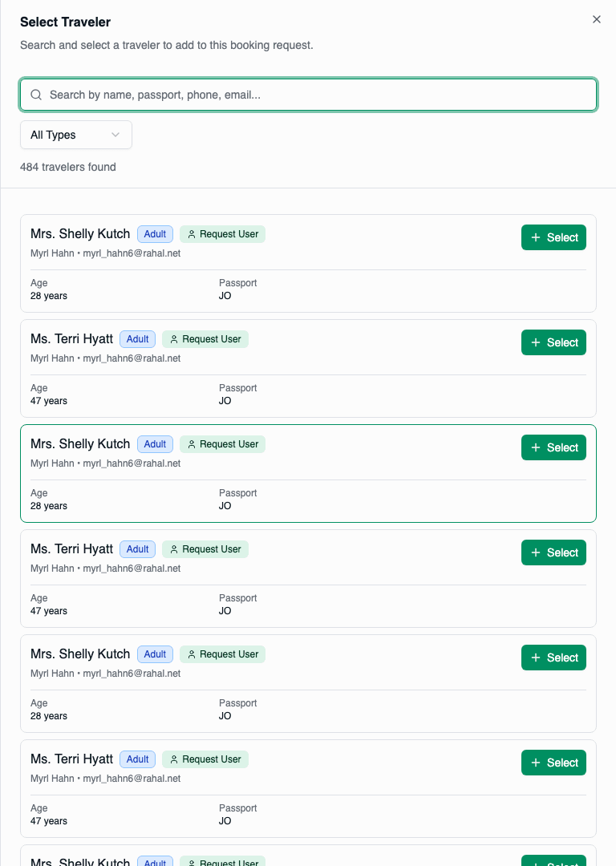Select the first Ms. Terri Hyatt traveler
The height and width of the screenshot is (866, 616).
553,342
